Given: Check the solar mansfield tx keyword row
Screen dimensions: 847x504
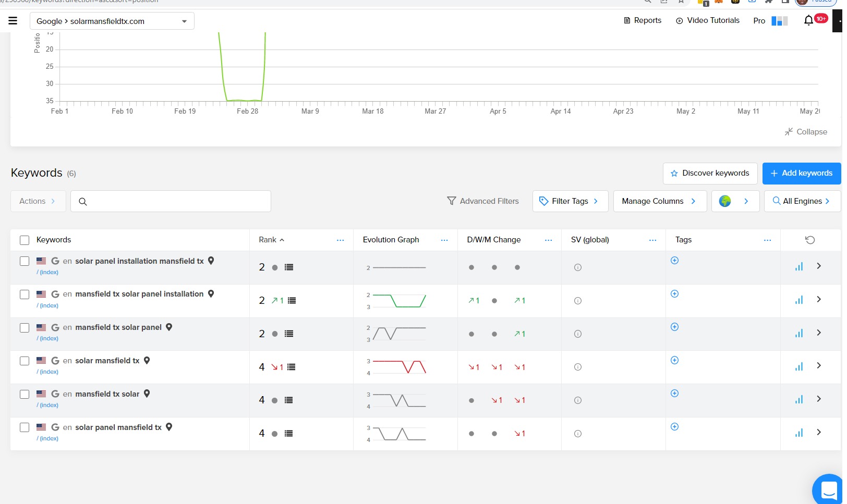Looking at the screenshot, I should coord(25,361).
